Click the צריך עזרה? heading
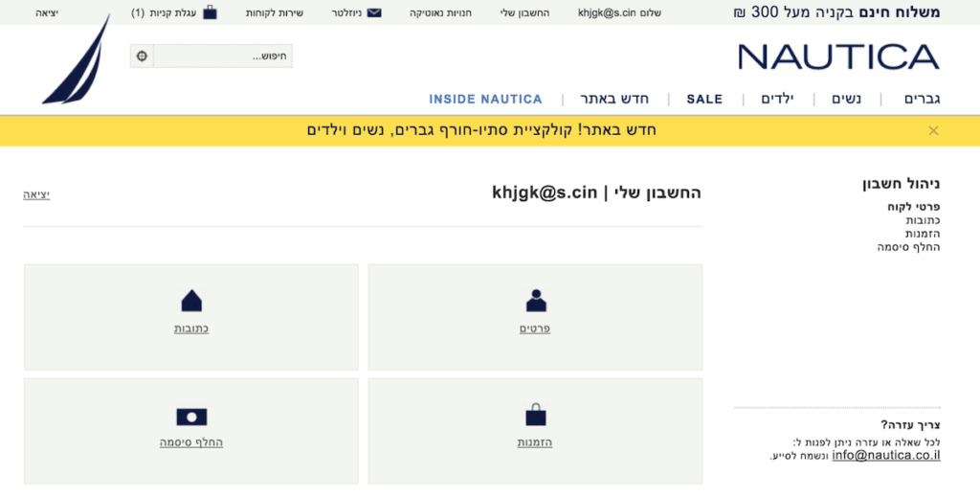Screen dimensions: 980x497 pyautogui.click(x=910, y=424)
